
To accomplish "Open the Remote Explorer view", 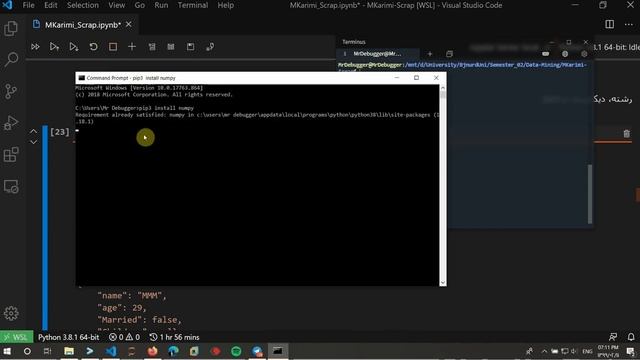I will pos(11,187).
